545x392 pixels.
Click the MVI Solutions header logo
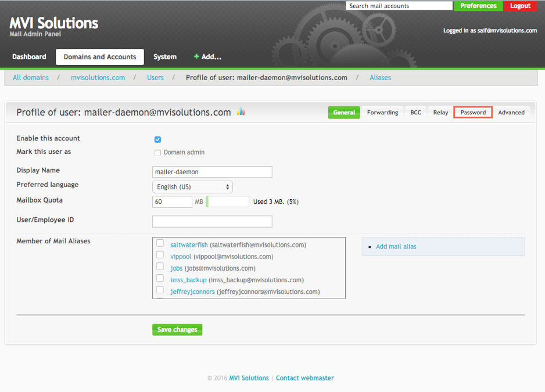click(x=54, y=23)
